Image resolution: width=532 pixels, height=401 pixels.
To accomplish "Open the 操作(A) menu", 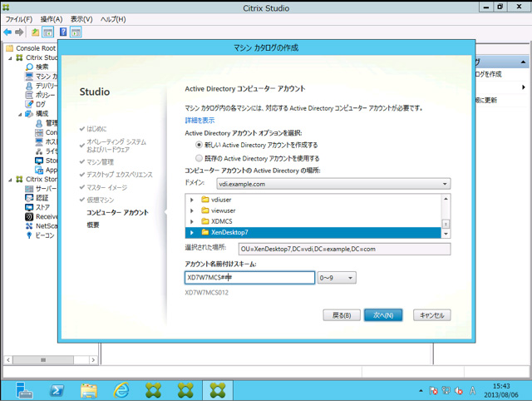I will 52,19.
